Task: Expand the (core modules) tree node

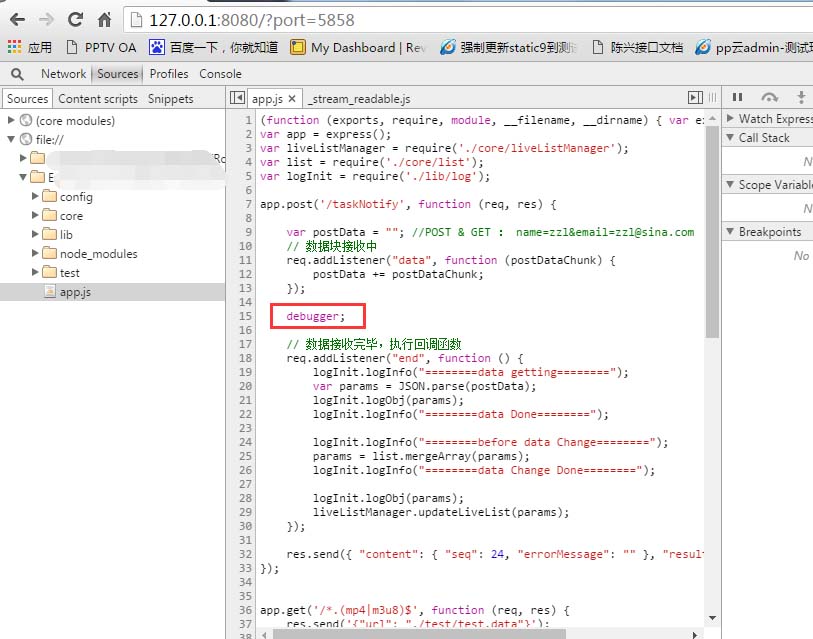Action: (x=11, y=120)
